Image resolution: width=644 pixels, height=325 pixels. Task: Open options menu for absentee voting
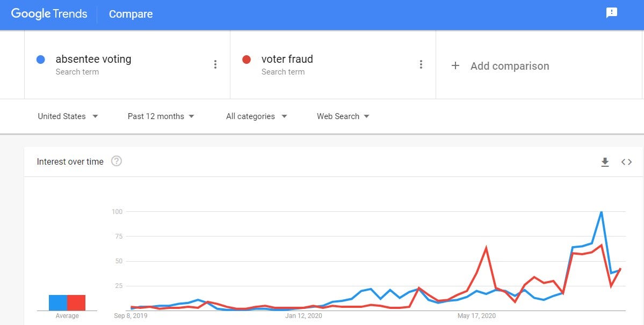215,65
